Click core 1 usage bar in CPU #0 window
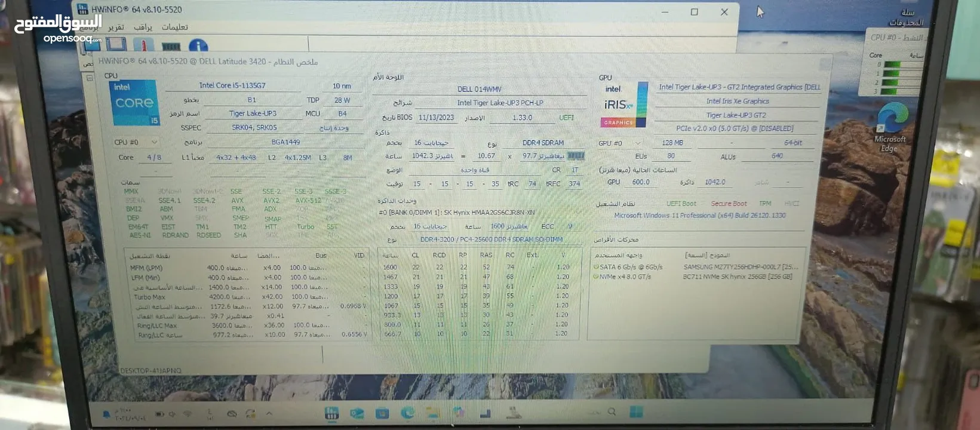Image resolution: width=980 pixels, height=430 pixels. (902, 73)
